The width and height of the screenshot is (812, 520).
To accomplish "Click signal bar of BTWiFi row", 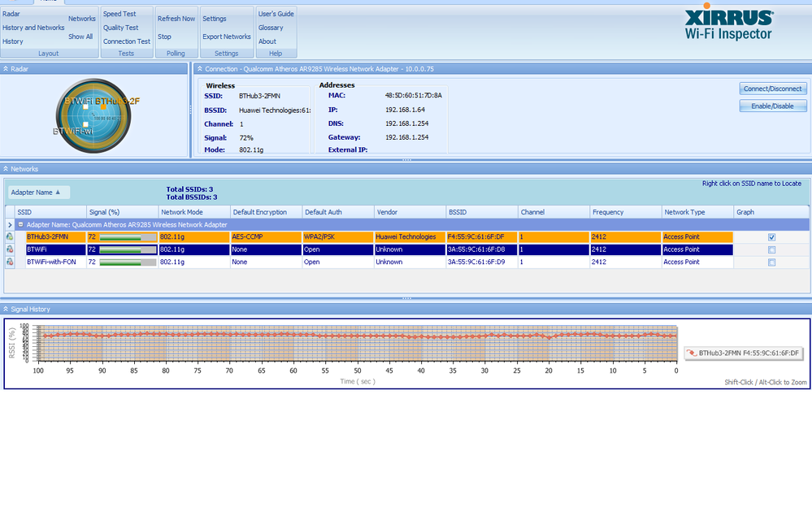I will pyautogui.click(x=128, y=249).
